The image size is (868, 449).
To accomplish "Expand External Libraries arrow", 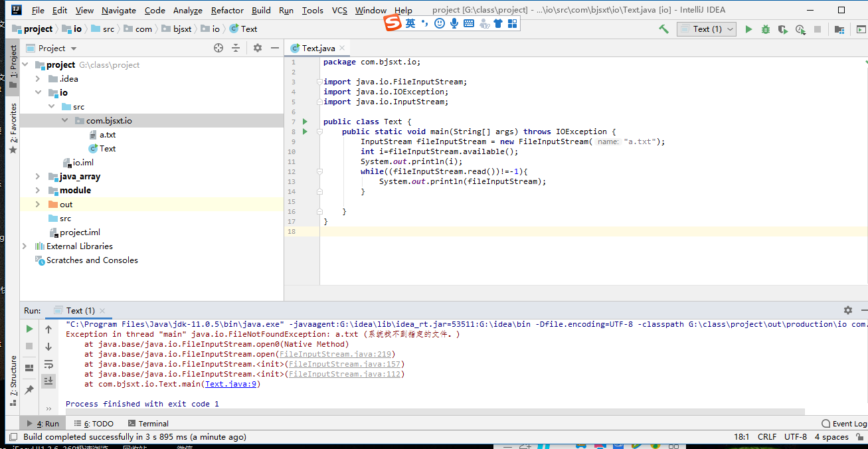I will 25,246.
